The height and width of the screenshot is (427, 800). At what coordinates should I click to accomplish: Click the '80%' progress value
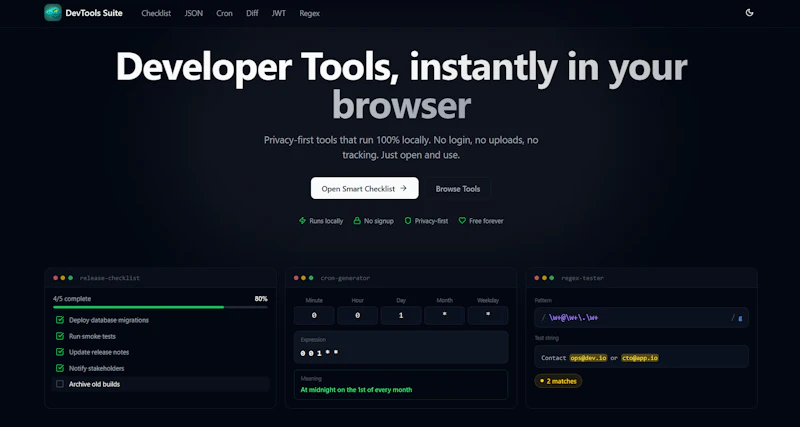click(x=261, y=298)
